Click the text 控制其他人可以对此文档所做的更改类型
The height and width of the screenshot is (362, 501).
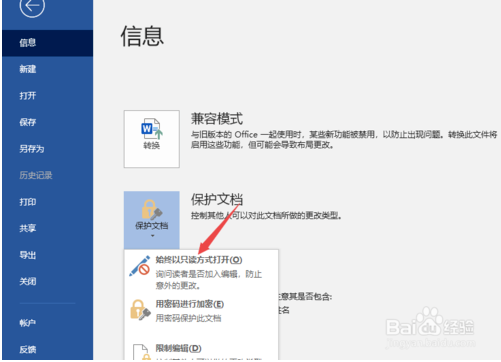tap(266, 216)
